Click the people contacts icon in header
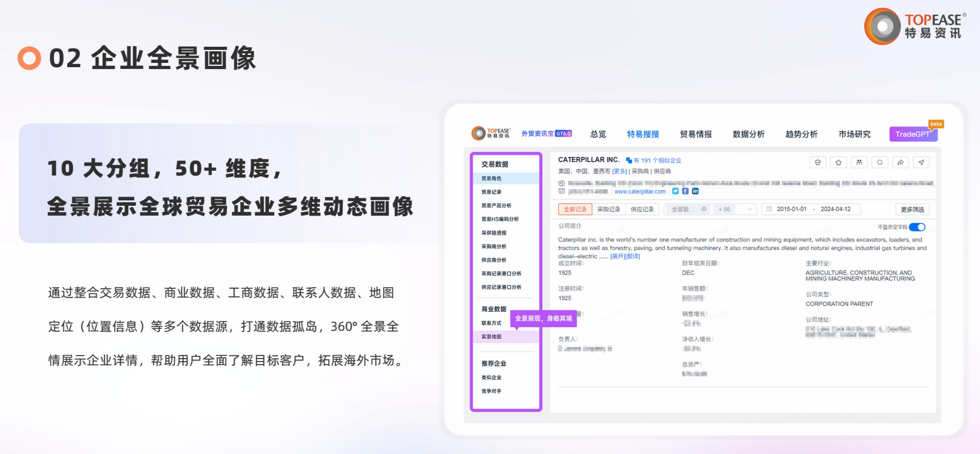 click(x=859, y=163)
